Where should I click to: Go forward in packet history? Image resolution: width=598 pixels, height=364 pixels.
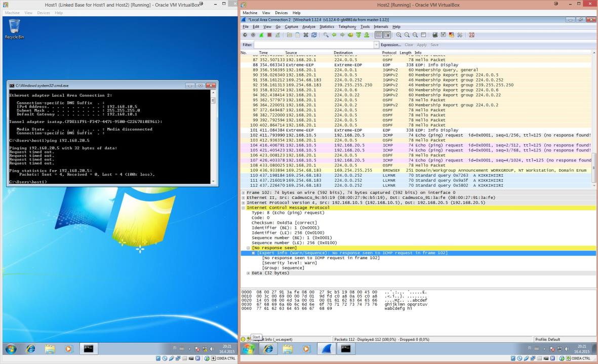(x=342, y=35)
